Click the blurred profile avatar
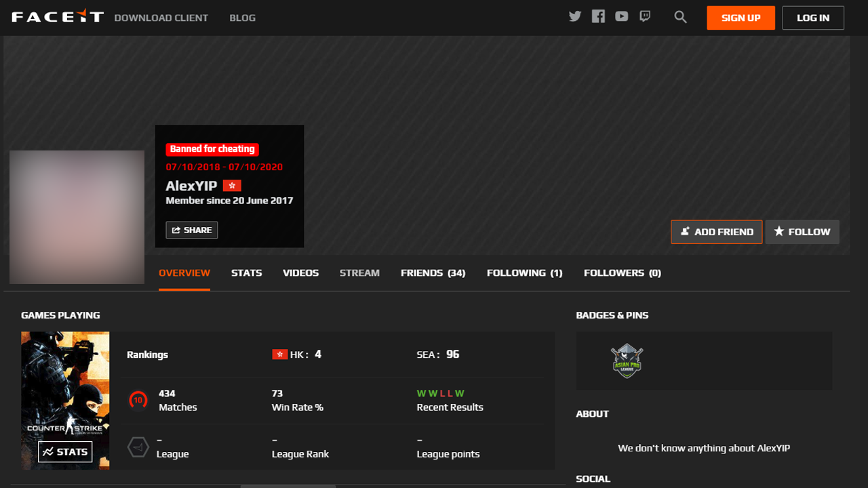This screenshot has height=488, width=868. click(77, 217)
